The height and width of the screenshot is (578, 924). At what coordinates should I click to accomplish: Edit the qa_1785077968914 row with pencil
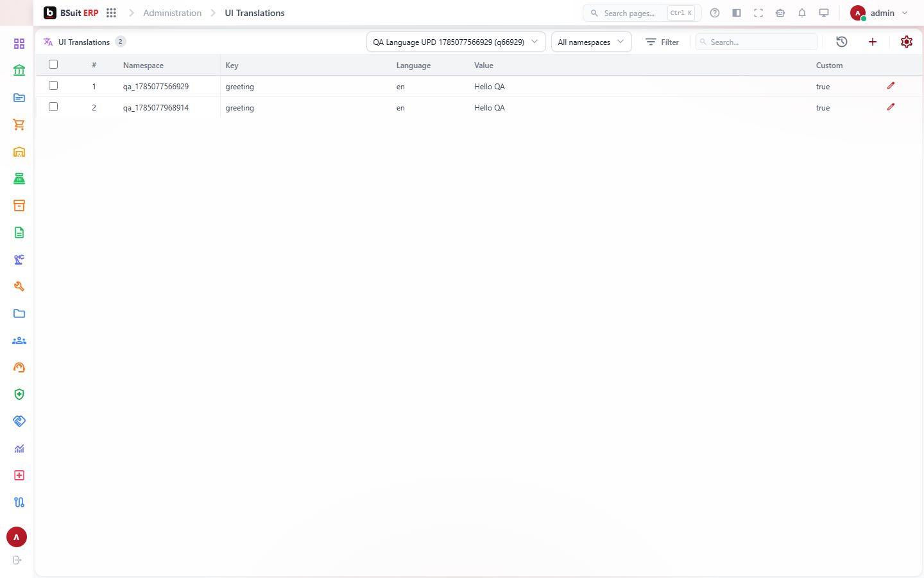click(891, 107)
